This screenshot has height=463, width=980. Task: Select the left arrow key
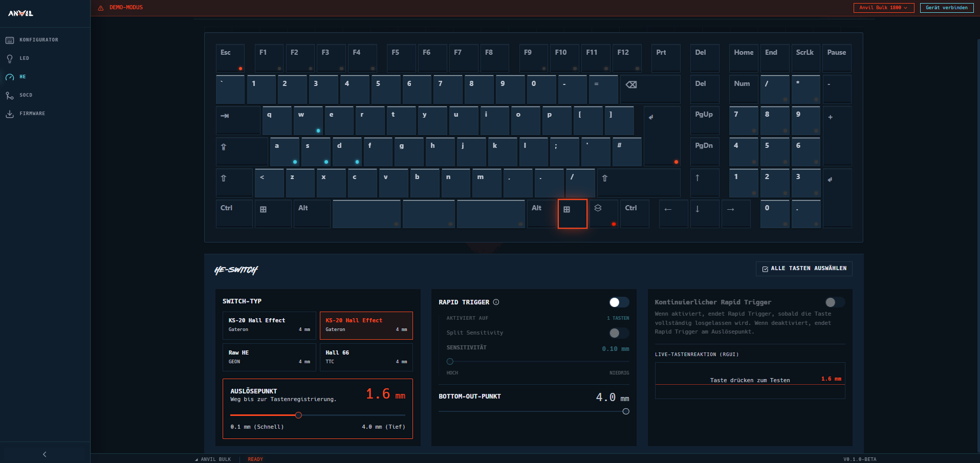pos(673,214)
